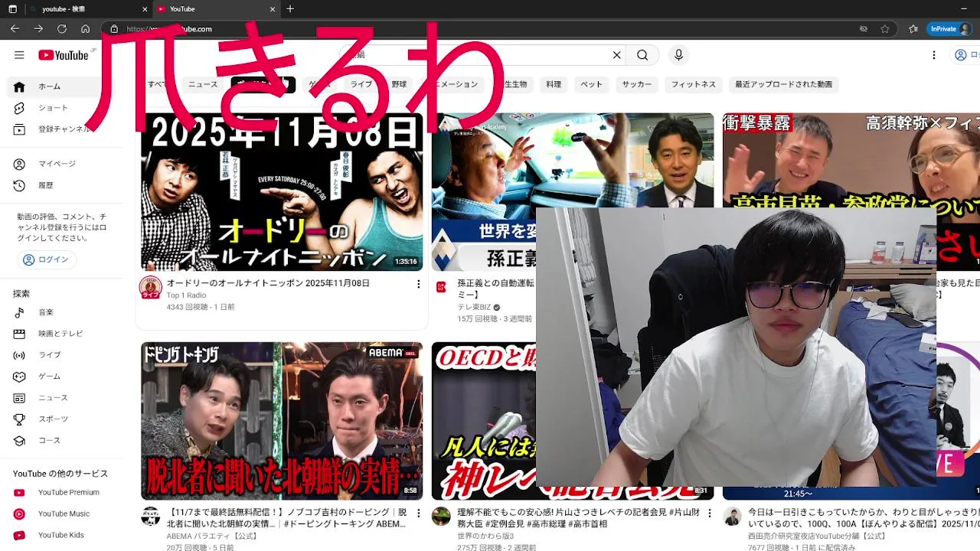This screenshot has width=980, height=551.
Task: Filter by the サッカー chip
Action: pos(637,84)
